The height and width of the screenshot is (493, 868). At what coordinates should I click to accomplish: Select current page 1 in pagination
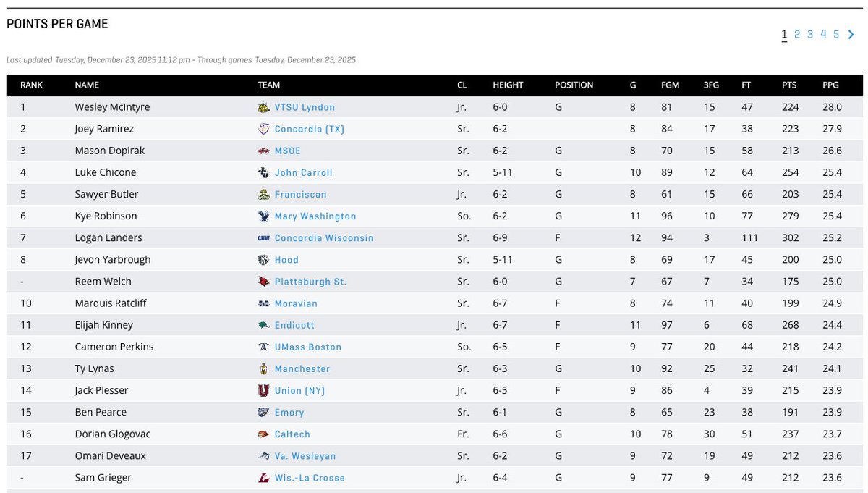coord(784,35)
